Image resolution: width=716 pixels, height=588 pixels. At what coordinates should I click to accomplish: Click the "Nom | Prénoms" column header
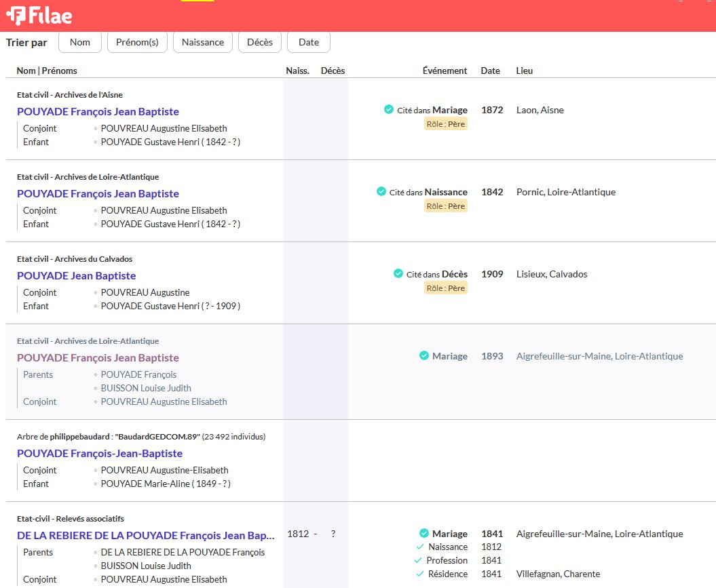click(x=47, y=71)
